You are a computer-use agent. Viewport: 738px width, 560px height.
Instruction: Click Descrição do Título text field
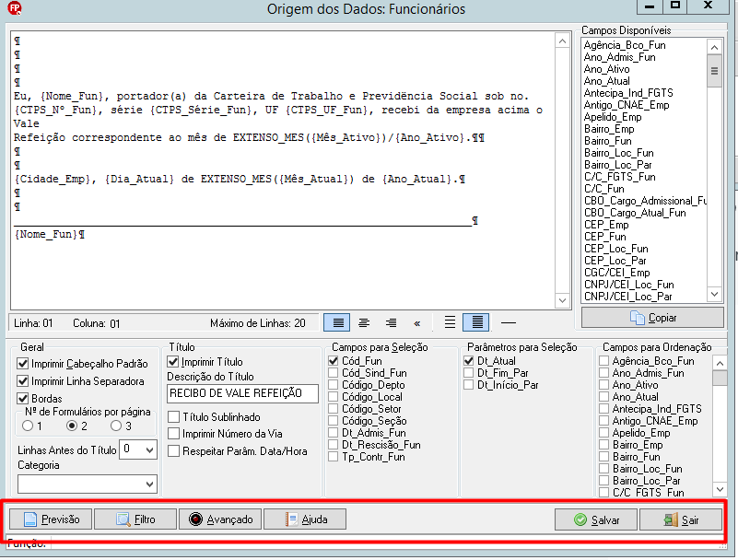(242, 393)
